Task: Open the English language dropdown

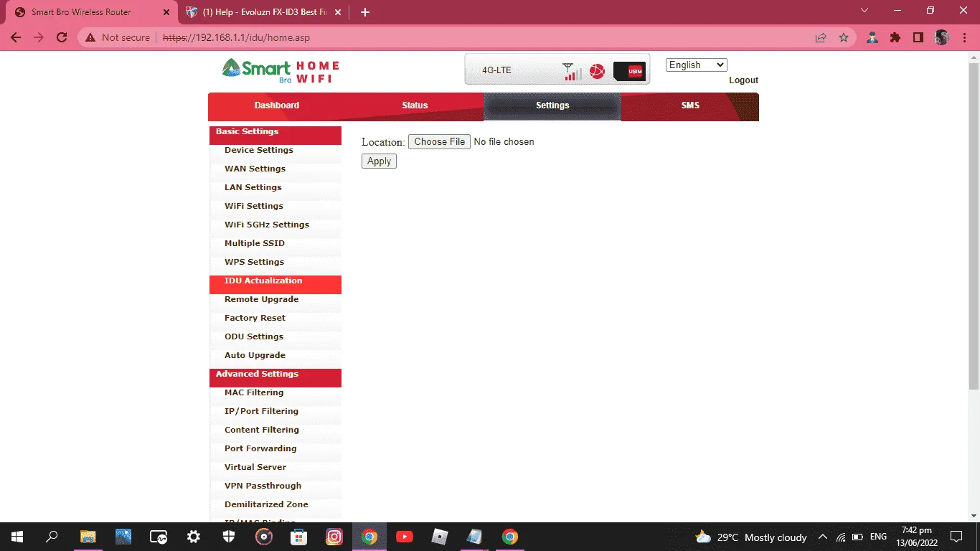Action: click(696, 65)
